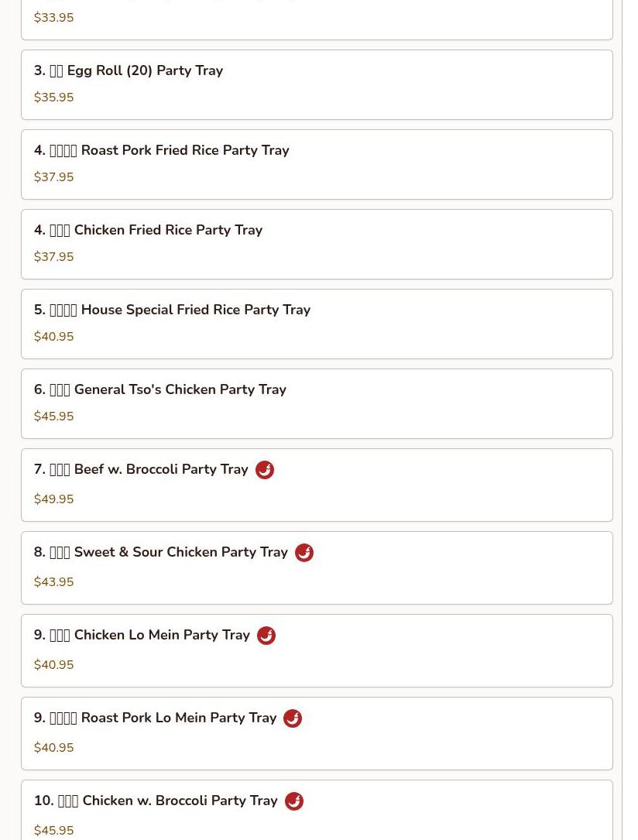Open Roast Pork Lo Mein Party Tray title
The height and width of the screenshot is (840, 638).
point(155,718)
